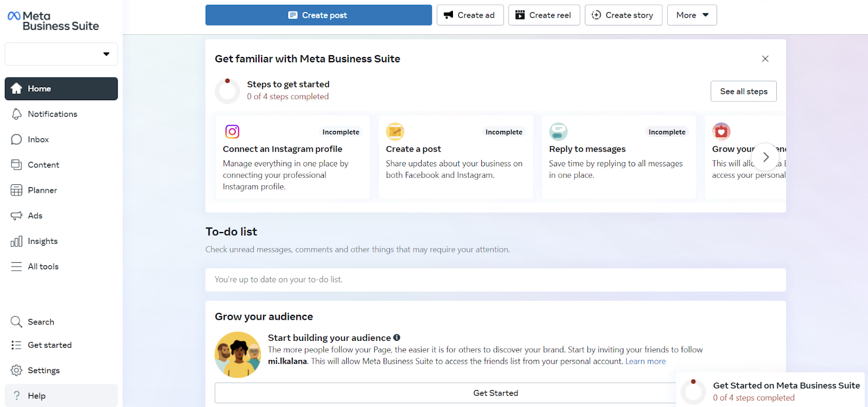The height and width of the screenshot is (407, 868).
Task: Click the info icon beside Start building your audience
Action: [x=397, y=338]
